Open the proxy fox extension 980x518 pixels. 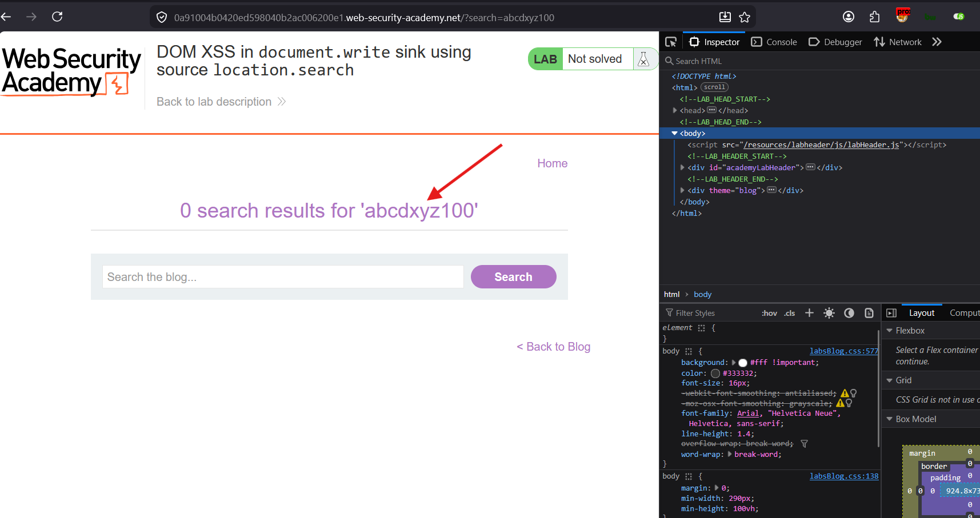[903, 15]
